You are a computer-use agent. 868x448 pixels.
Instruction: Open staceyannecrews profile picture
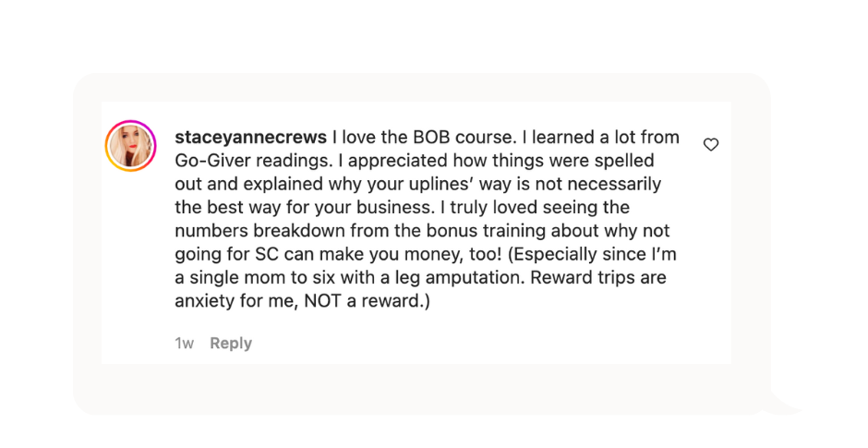click(x=131, y=146)
